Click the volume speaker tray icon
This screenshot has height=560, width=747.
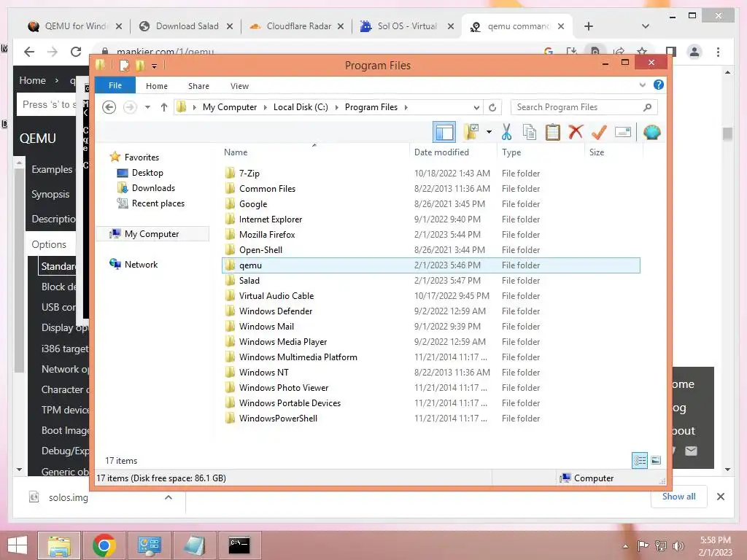[678, 545]
